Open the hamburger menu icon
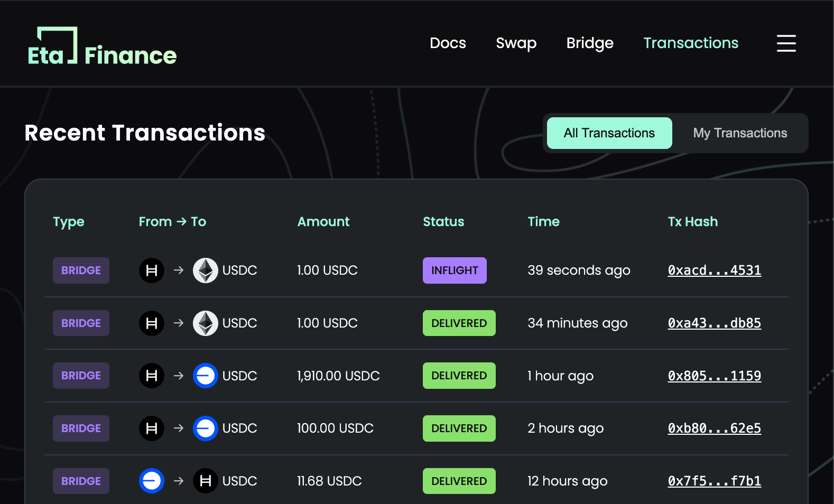Screen dimensions: 834x504 pyautogui.click(x=786, y=43)
